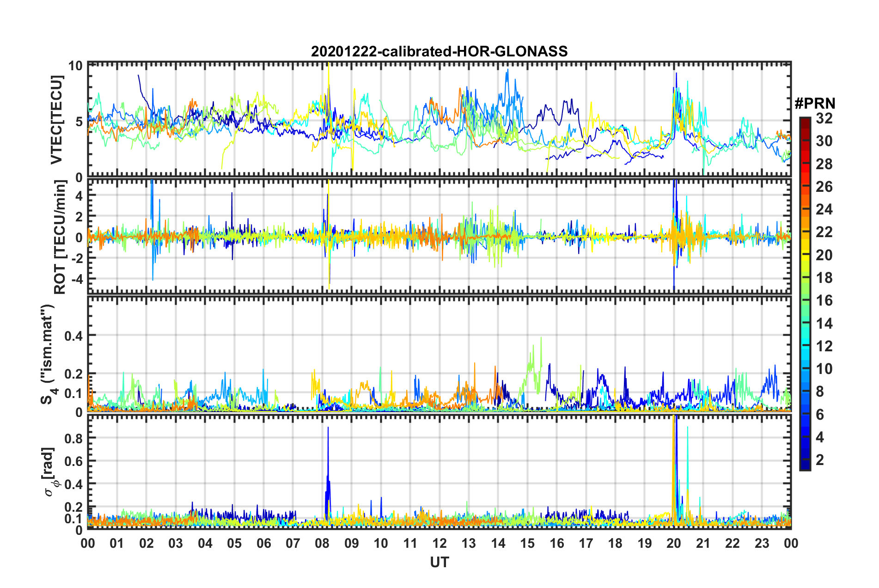This screenshot has height=588, width=879.
Task: Click colorbar tick label 12
Action: [x=824, y=346]
